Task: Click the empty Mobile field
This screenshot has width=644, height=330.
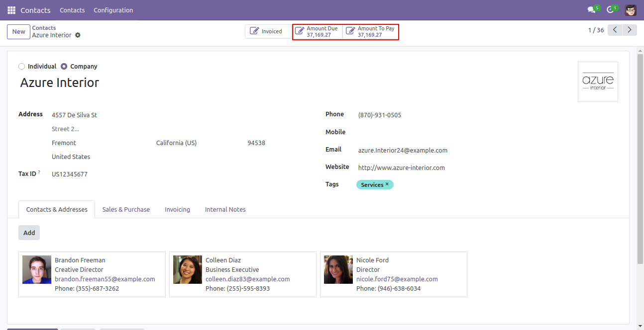Action: click(488, 133)
